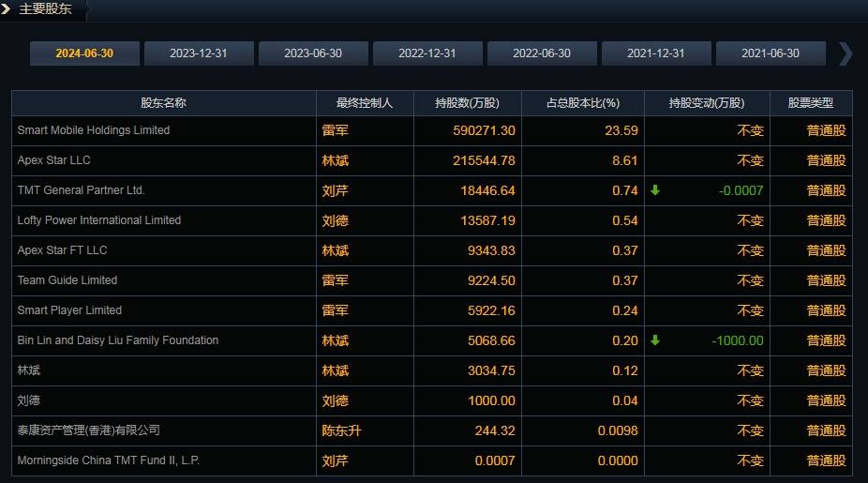Viewport: 868px width, 483px height.
Task: Click controller 雷军 in Smart Mobile Holdings row
Action: [x=336, y=130]
